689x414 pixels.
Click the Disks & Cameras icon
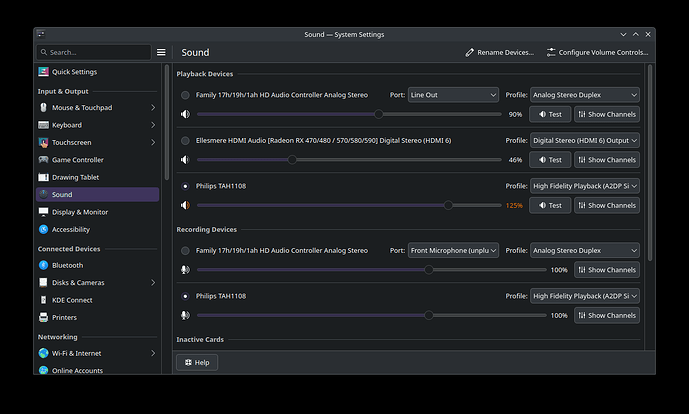[x=44, y=283]
